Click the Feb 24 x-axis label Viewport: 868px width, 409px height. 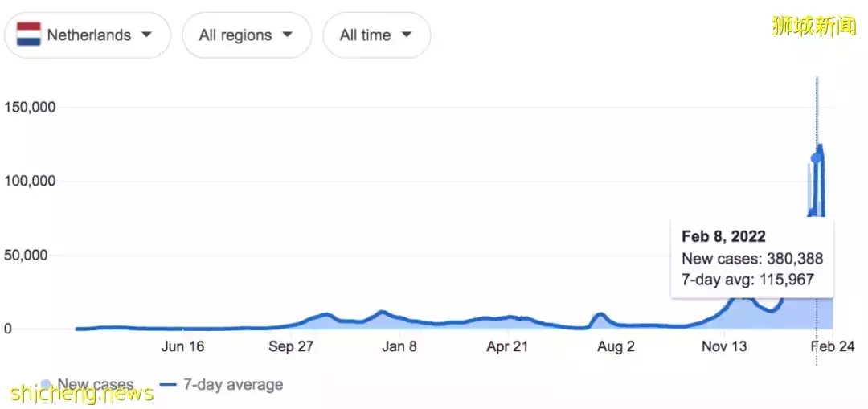[832, 346]
